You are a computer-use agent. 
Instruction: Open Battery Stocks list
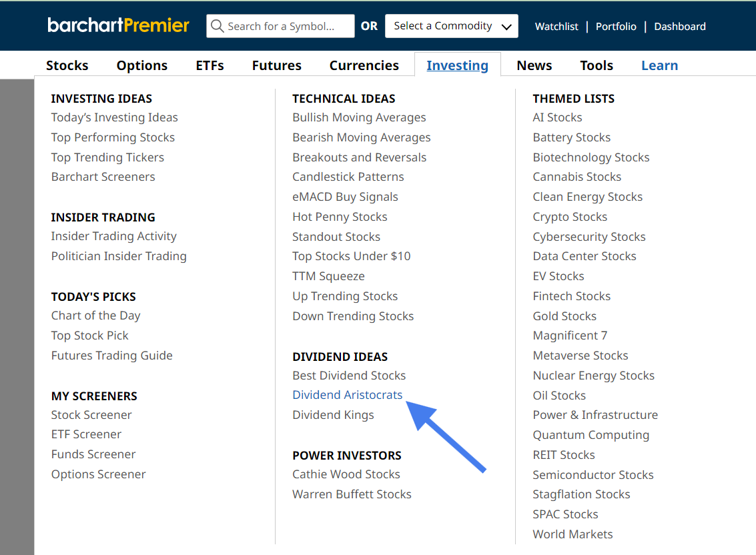572,137
